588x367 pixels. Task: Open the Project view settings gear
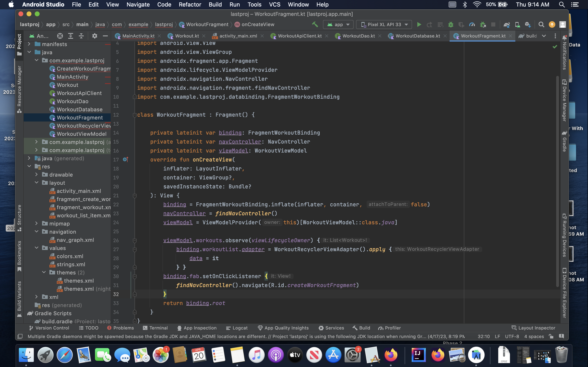point(95,36)
